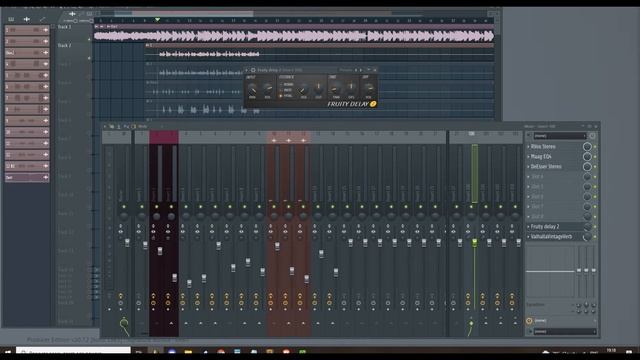
Task: Click the Windows taskbar search box
Action: [73, 351]
